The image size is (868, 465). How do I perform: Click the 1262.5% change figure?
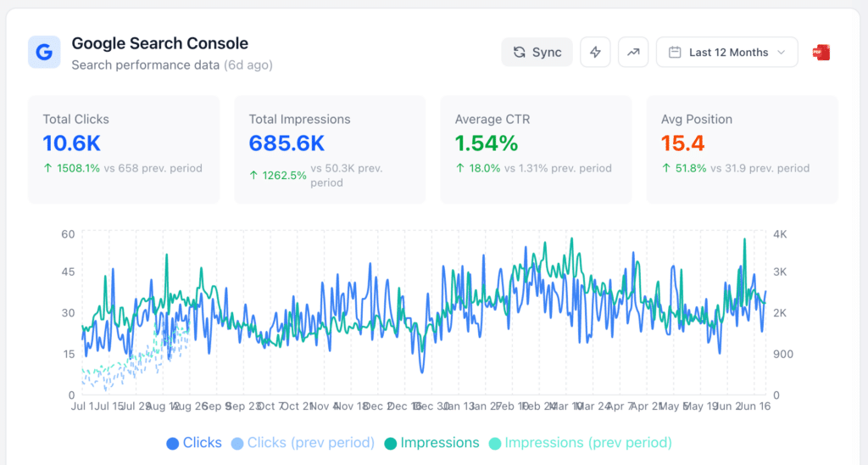[284, 176]
